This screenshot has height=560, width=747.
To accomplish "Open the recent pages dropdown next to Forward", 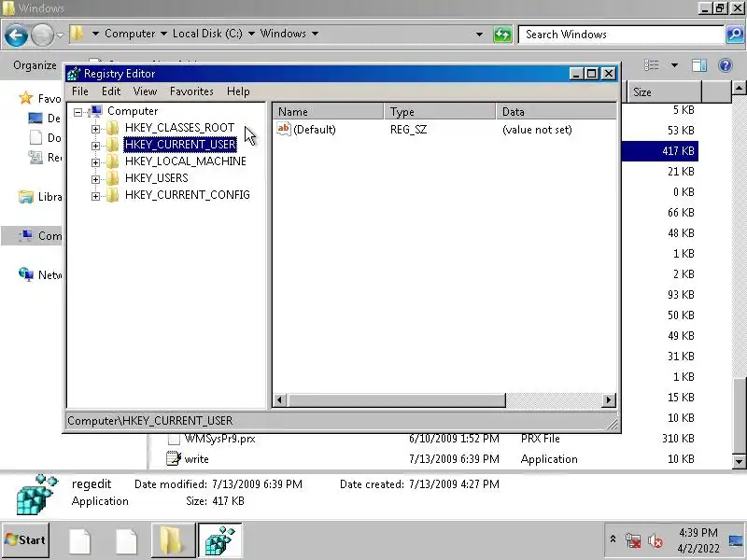I will (x=60, y=35).
